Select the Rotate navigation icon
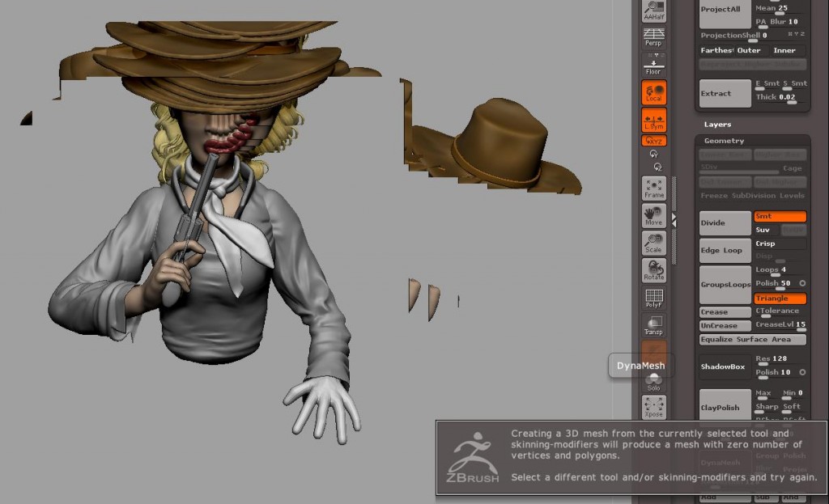This screenshot has width=829, height=504. (654, 271)
